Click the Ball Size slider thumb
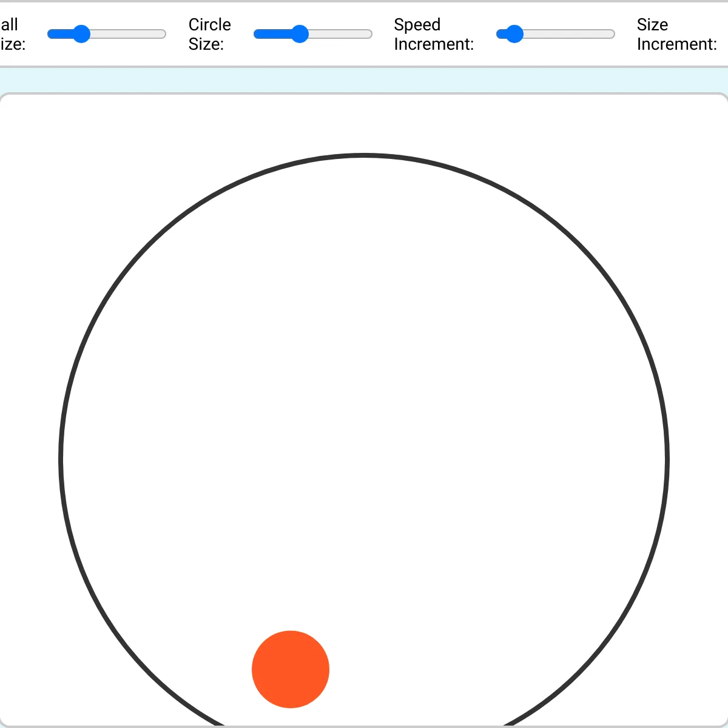Viewport: 728px width, 728px height. point(81,34)
